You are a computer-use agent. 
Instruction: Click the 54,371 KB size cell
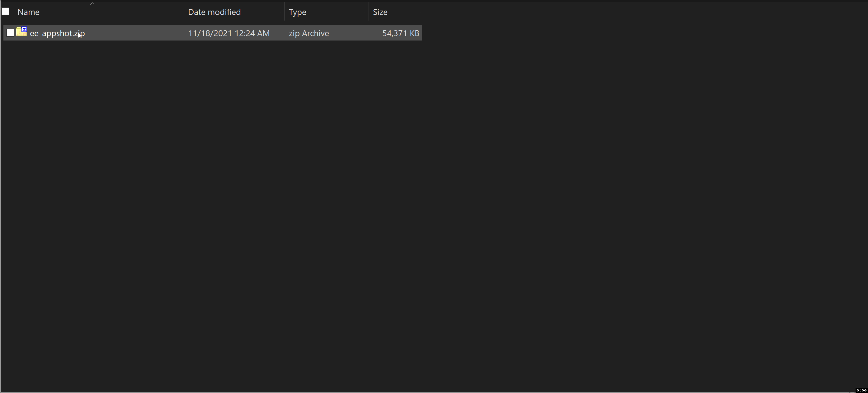point(400,33)
